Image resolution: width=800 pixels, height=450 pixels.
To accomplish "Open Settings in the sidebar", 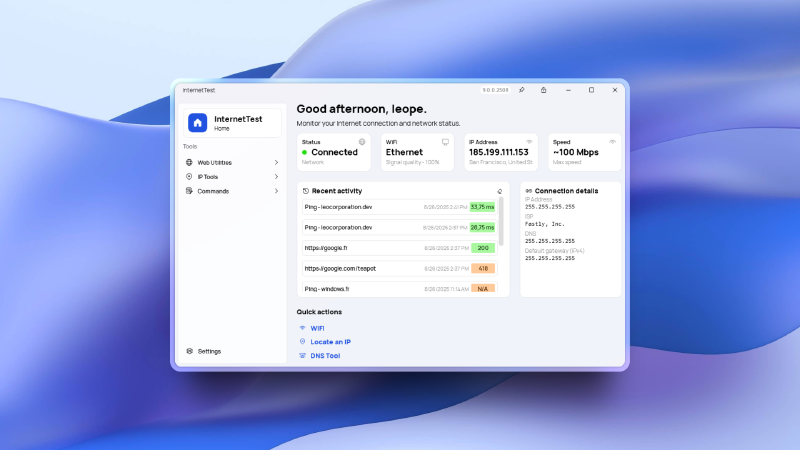I will (232, 351).
